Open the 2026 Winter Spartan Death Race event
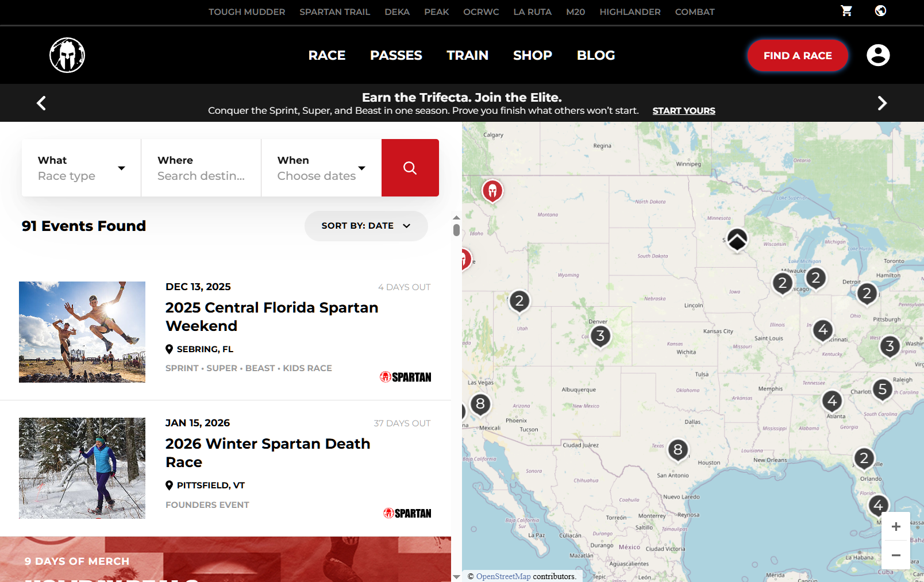This screenshot has height=582, width=924. 268,453
